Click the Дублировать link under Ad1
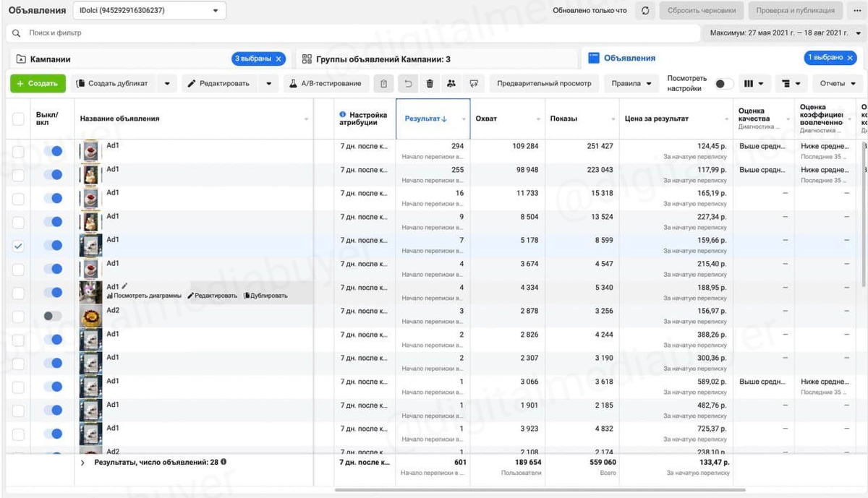Screen dimensions: 868x498 pyautogui.click(x=265, y=296)
